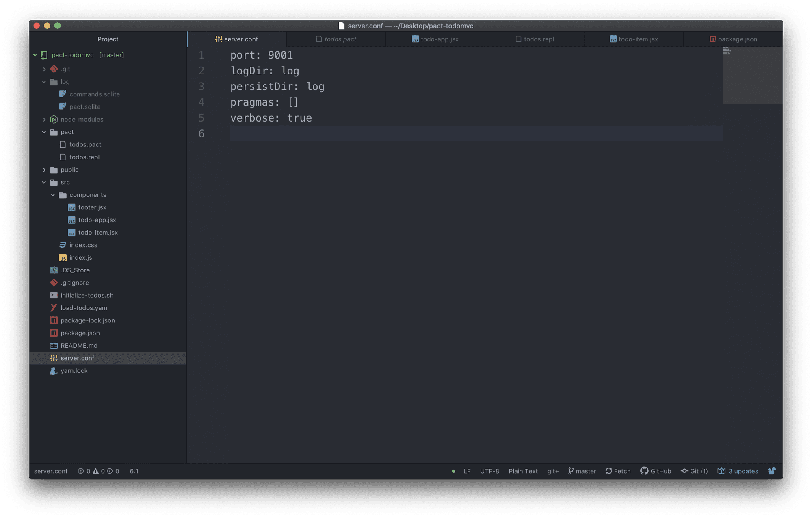Change grammar from Plain Text
The height and width of the screenshot is (518, 812).
pos(523,471)
